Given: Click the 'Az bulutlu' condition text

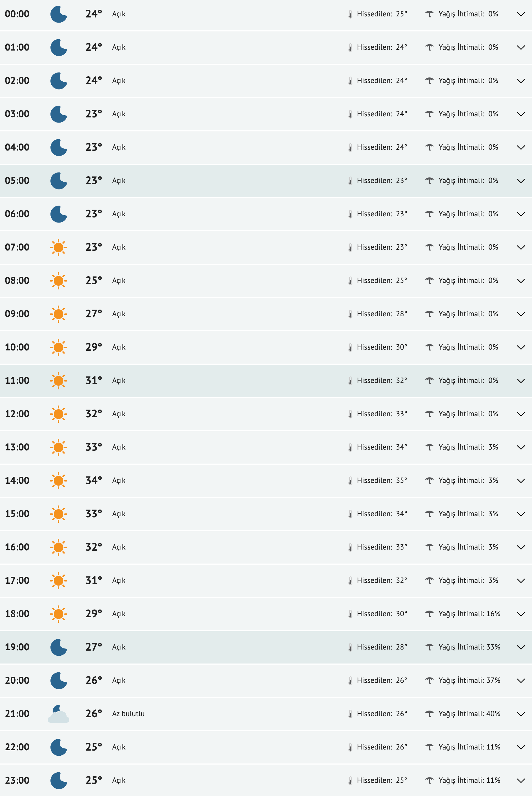Looking at the screenshot, I should tap(128, 713).
